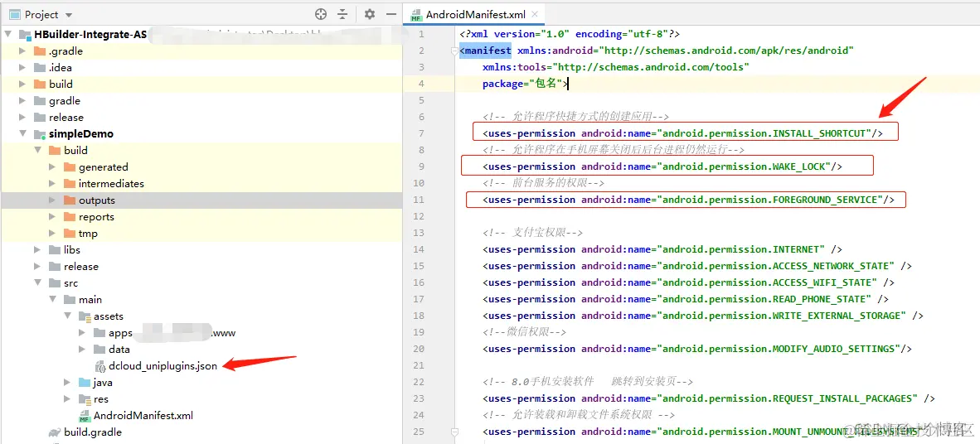Expand the generated folder arrow

(53, 166)
